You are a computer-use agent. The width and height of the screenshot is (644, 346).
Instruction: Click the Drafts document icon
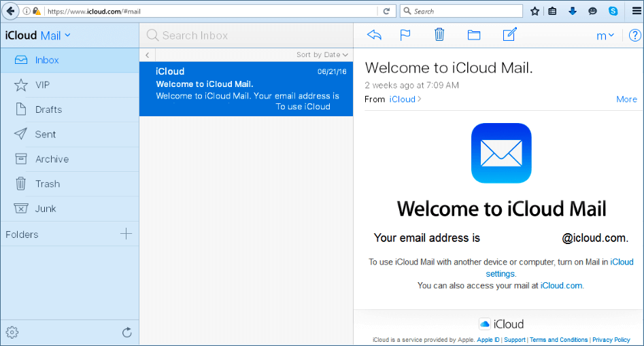20,109
